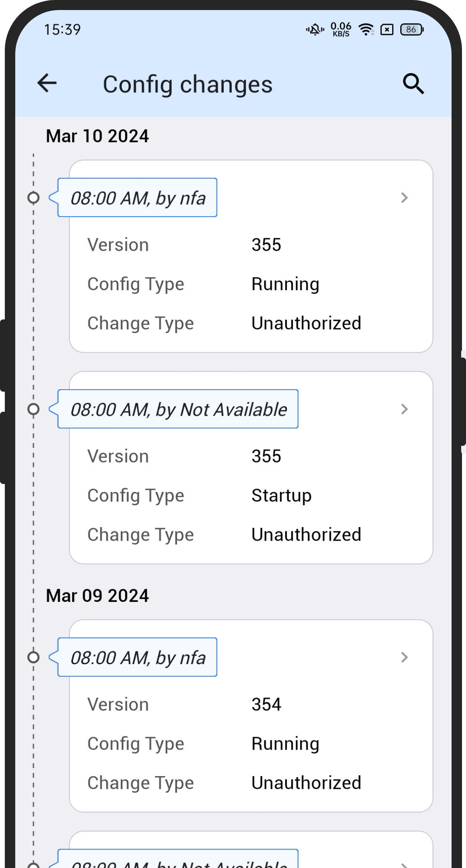Tap the "08:00 AM, by nfa" label for version 355
Screen dimensions: 466x868
coord(138,198)
